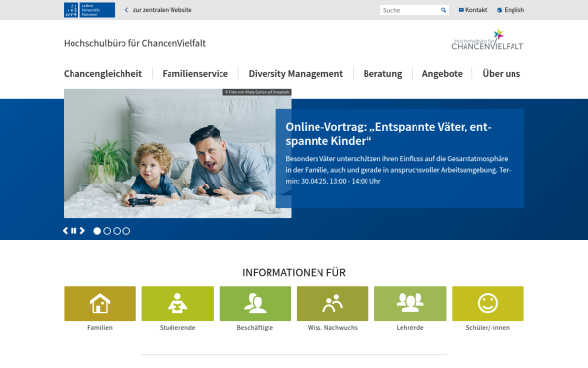Pause the slideshow
The width and height of the screenshot is (588, 368).
pyautogui.click(x=73, y=231)
